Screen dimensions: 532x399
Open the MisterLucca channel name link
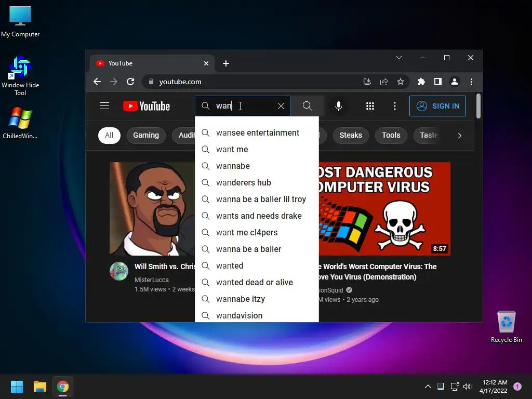coord(152,280)
